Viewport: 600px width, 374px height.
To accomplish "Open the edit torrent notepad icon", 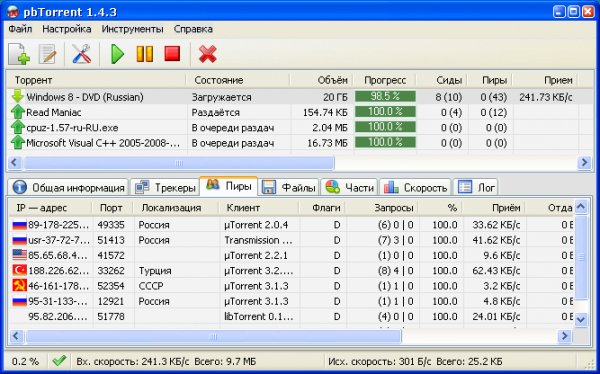I will point(47,54).
